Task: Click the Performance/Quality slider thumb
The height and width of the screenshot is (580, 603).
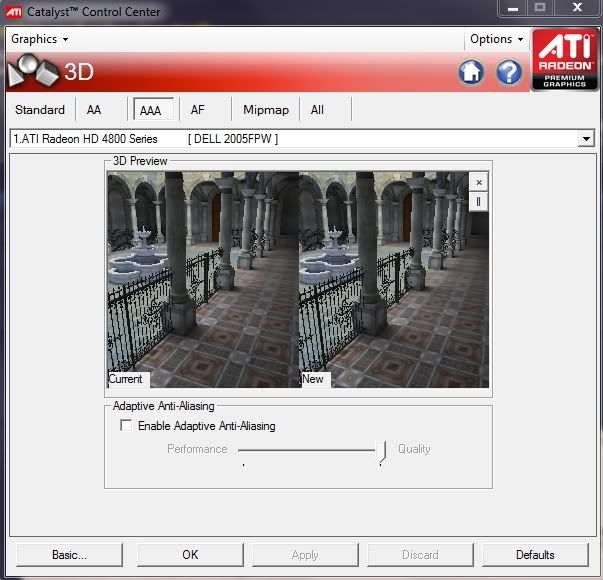Action: pyautogui.click(x=381, y=451)
